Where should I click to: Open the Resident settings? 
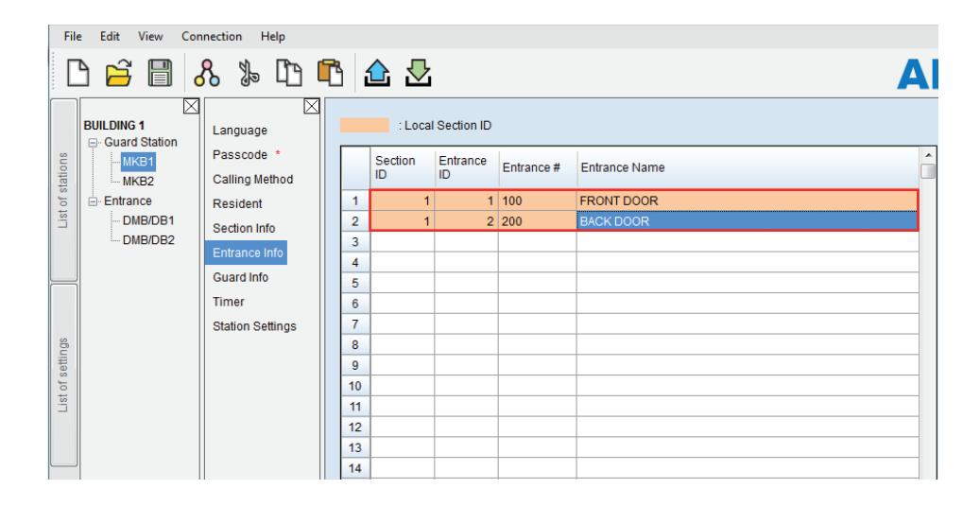click(x=237, y=203)
